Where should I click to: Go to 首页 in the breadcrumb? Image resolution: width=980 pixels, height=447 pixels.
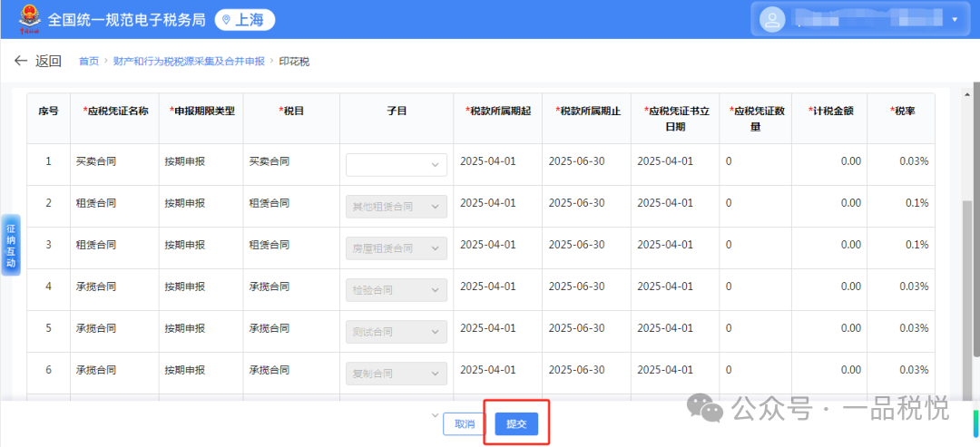pyautogui.click(x=88, y=62)
